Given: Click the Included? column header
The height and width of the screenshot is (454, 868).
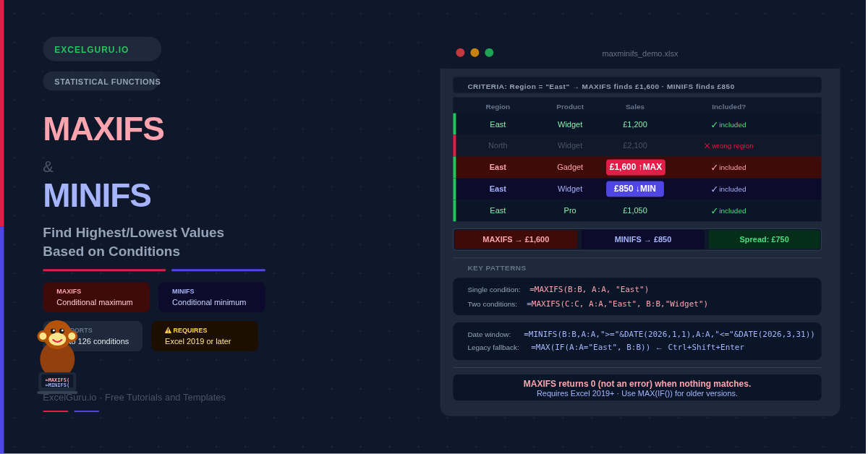Looking at the screenshot, I should (x=728, y=106).
